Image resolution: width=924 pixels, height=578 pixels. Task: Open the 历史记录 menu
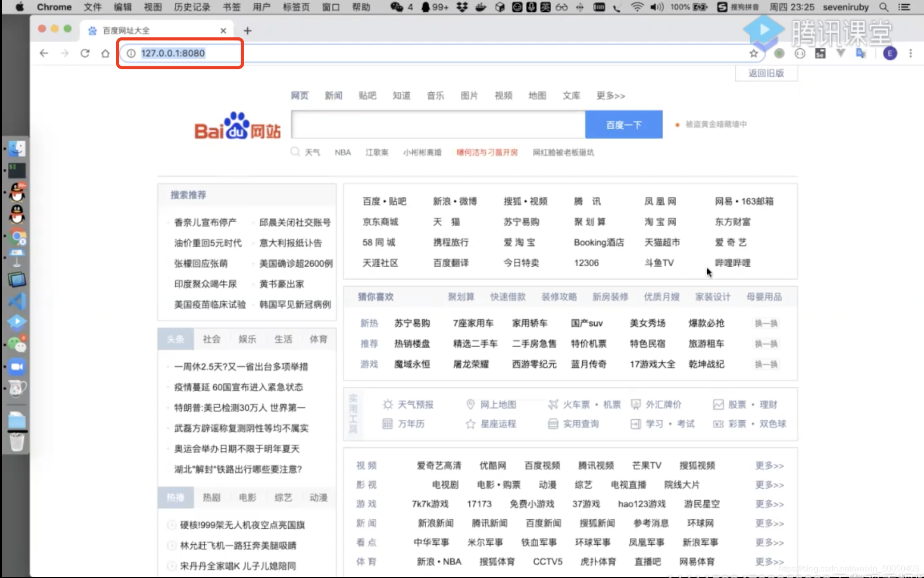(x=192, y=7)
